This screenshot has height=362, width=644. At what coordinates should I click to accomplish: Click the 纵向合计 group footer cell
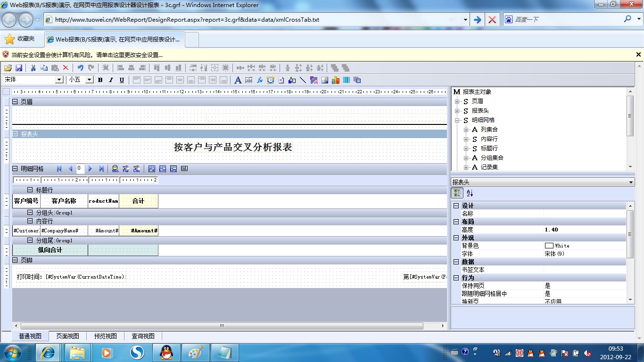(50, 250)
